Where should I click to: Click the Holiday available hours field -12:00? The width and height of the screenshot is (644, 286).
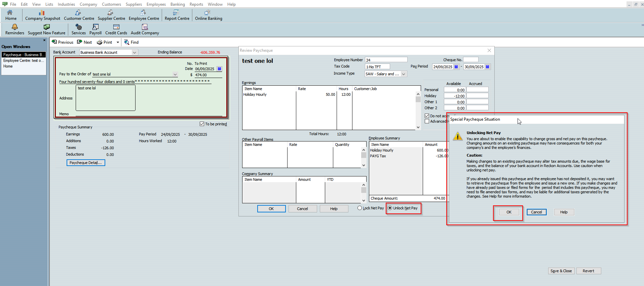click(455, 96)
